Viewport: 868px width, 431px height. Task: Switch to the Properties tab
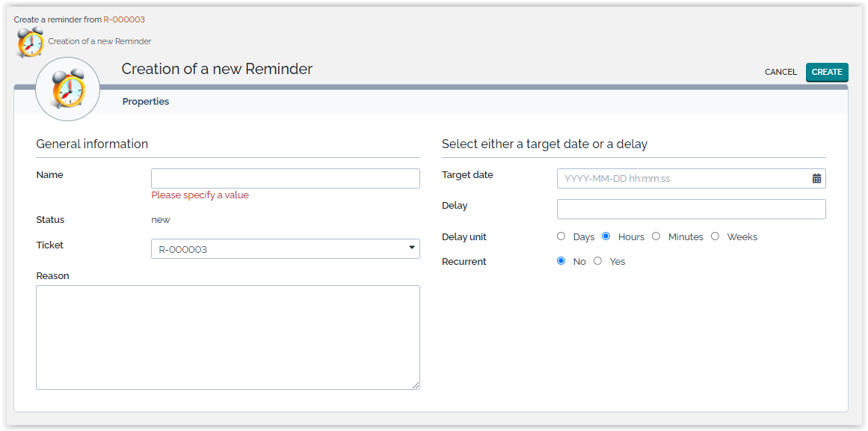pyautogui.click(x=146, y=102)
